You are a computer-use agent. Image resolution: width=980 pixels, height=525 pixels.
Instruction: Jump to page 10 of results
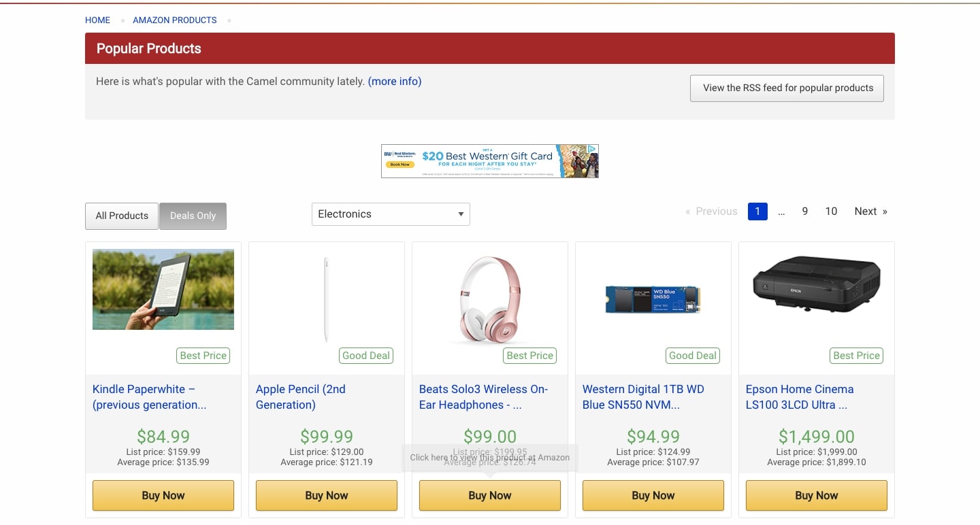831,211
